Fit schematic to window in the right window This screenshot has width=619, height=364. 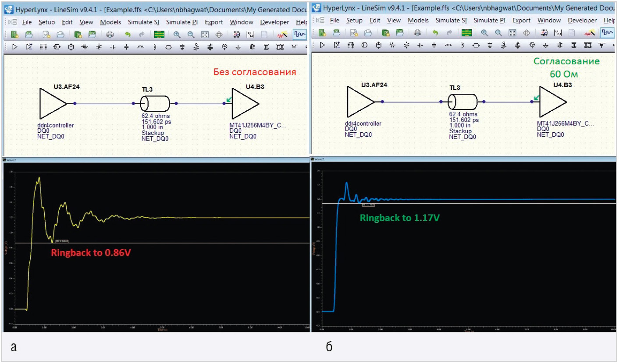(x=512, y=32)
